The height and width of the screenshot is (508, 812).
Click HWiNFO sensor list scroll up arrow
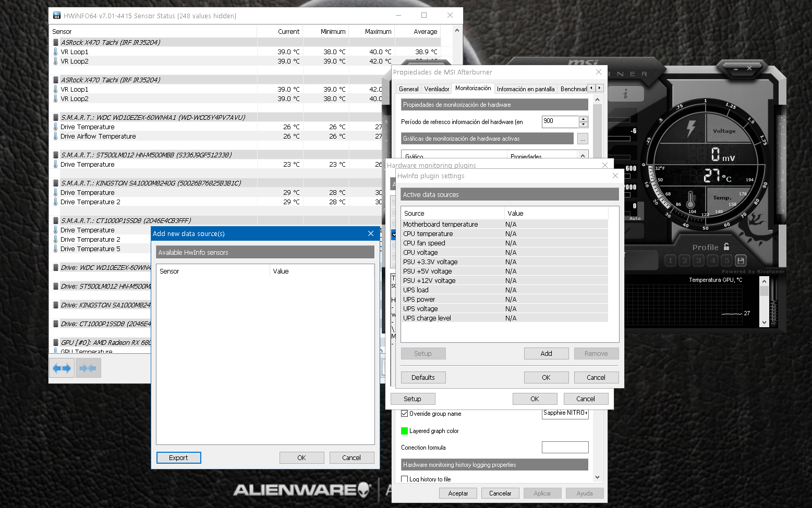click(x=457, y=30)
